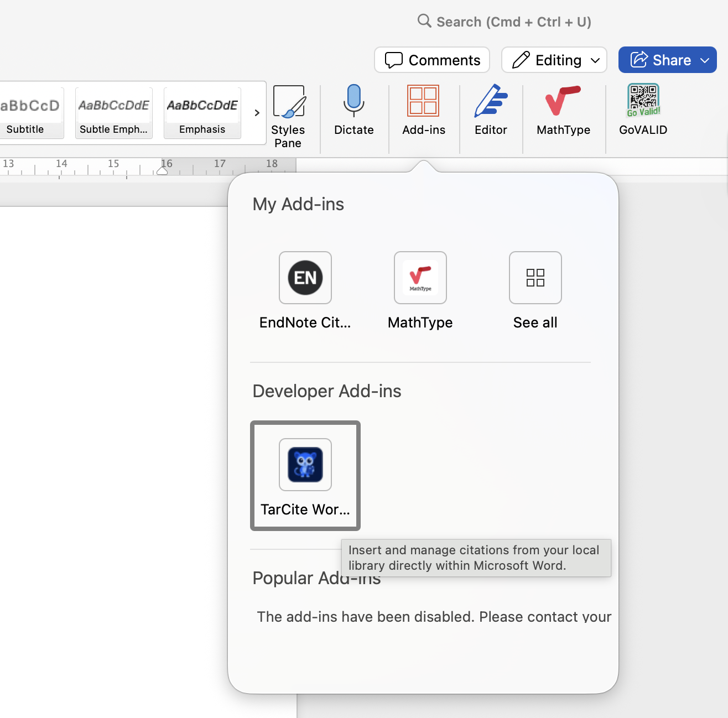
Task: Click the Add-ins ribbon button
Action: coord(424,110)
